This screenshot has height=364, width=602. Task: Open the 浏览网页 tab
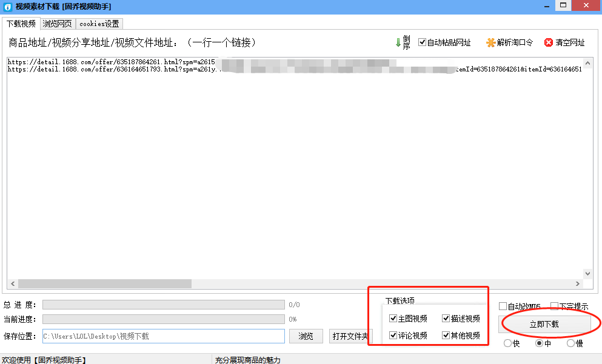point(57,24)
